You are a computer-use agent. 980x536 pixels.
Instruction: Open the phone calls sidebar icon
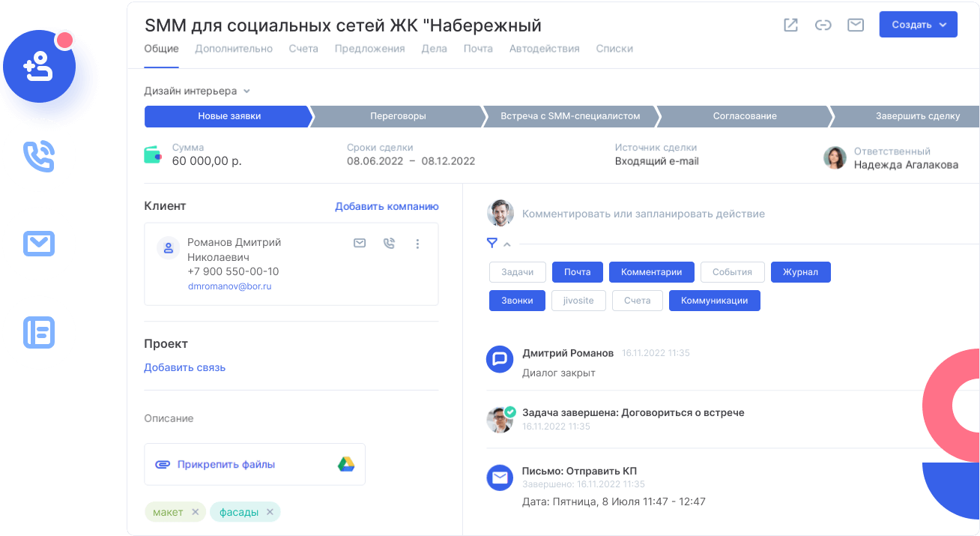click(39, 156)
